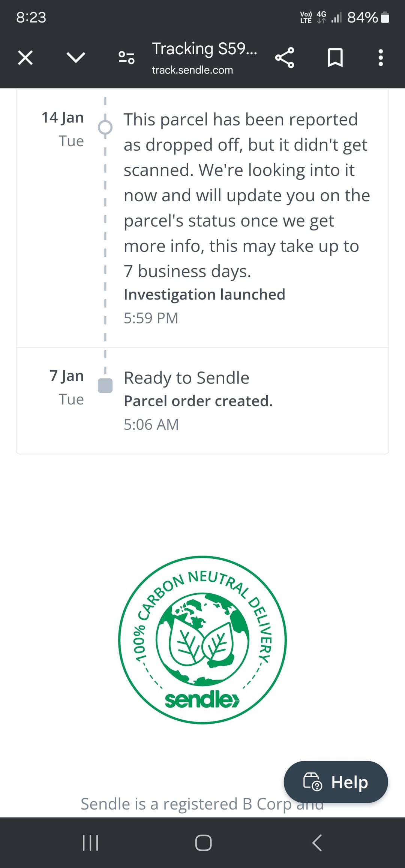
Task: Tap the share icon
Action: (285, 58)
